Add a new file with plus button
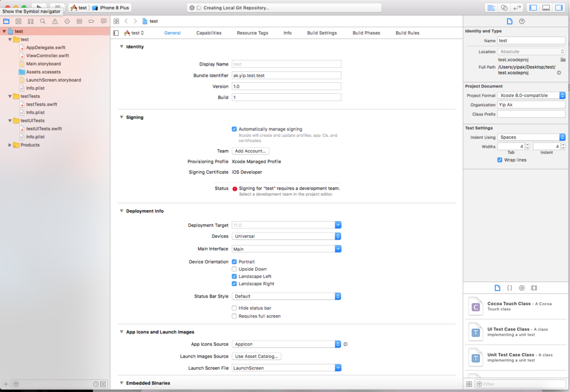570x392 pixels. point(6,384)
